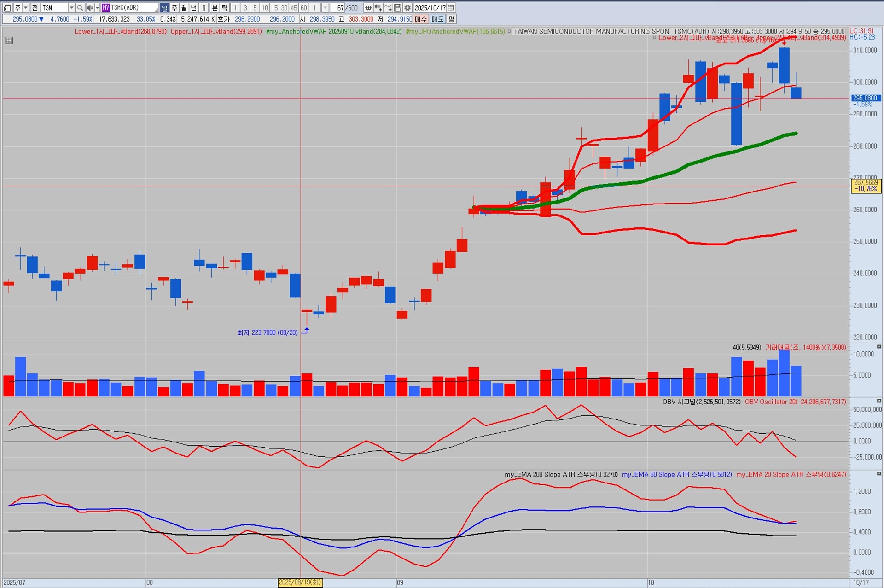The height and width of the screenshot is (588, 884).
Task: Click the add candlestick chart icon
Action: 378,8
